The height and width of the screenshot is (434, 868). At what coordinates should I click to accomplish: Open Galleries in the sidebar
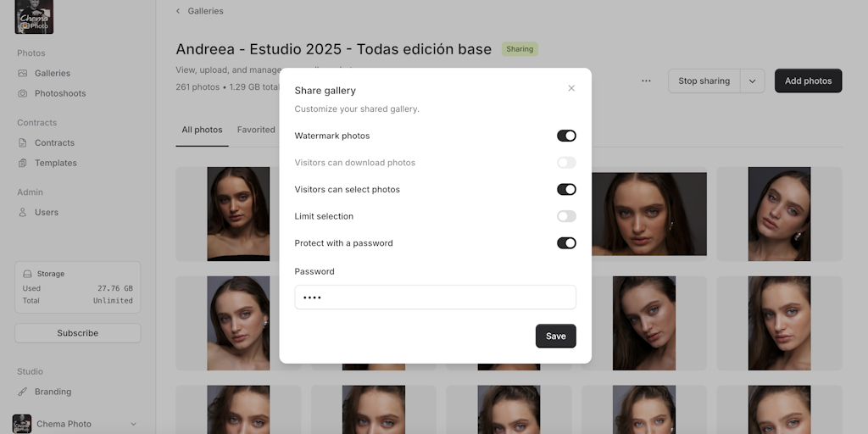coord(53,73)
